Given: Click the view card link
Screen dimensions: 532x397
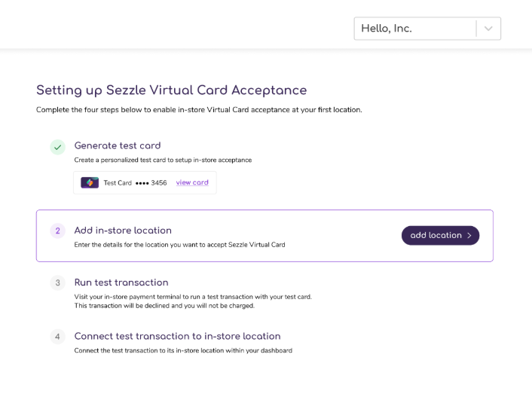Looking at the screenshot, I should tap(192, 183).
